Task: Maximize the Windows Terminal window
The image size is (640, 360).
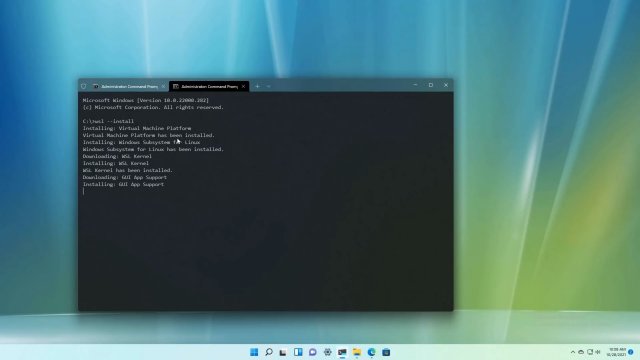Action: [431, 85]
